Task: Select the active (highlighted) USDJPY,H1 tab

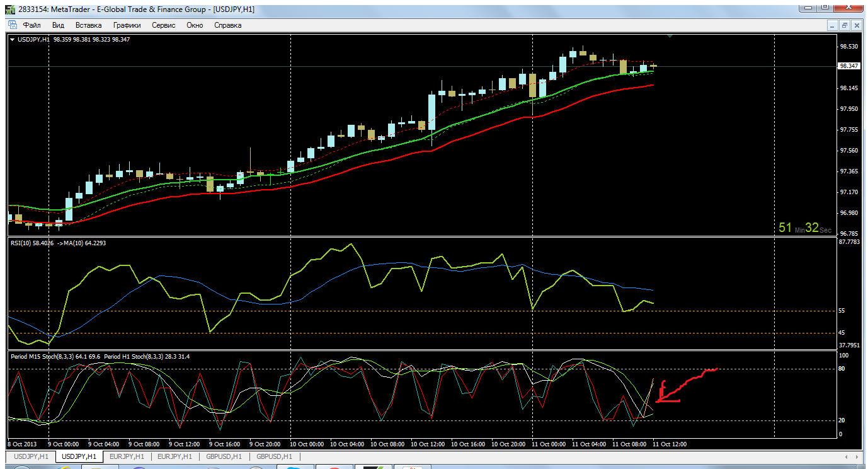Action: (x=79, y=456)
